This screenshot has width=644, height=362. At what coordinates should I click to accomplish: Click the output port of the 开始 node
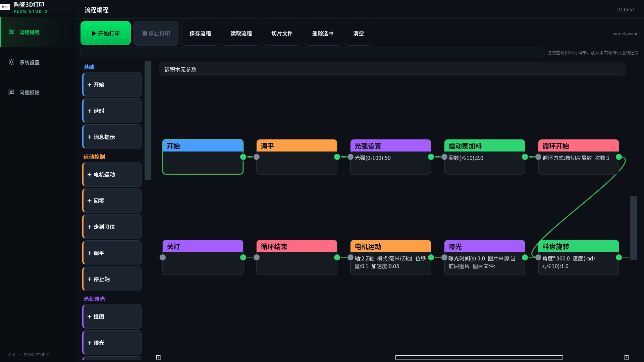pos(243,157)
